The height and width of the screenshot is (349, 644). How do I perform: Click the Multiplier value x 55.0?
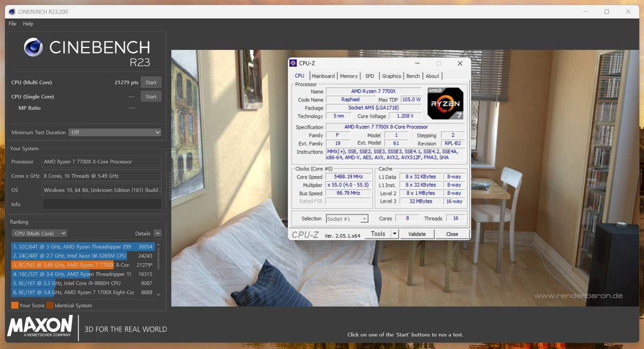click(x=349, y=185)
